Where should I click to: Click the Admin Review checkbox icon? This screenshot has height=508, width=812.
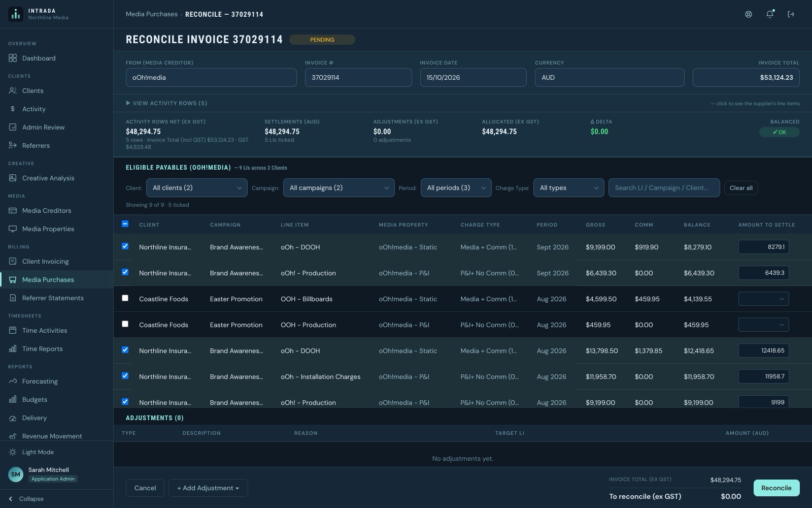(13, 127)
